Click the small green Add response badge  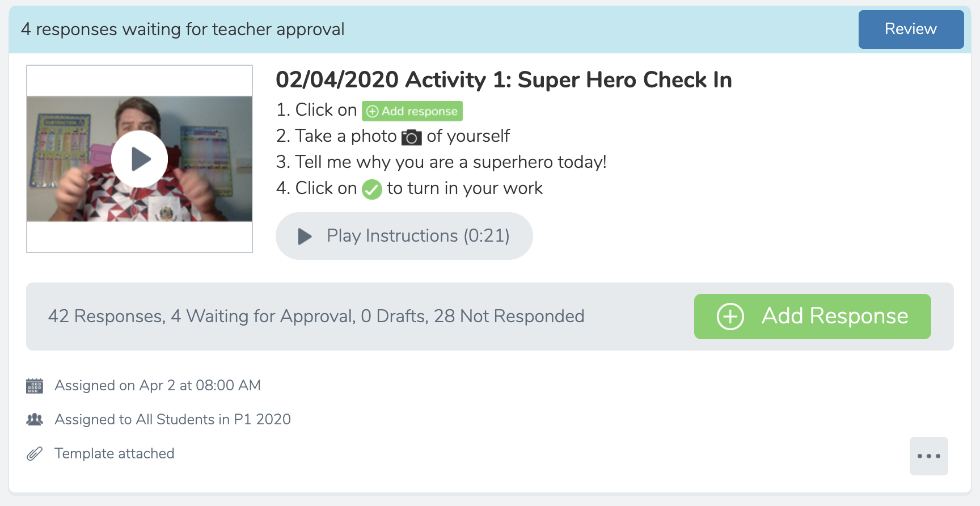click(x=412, y=111)
